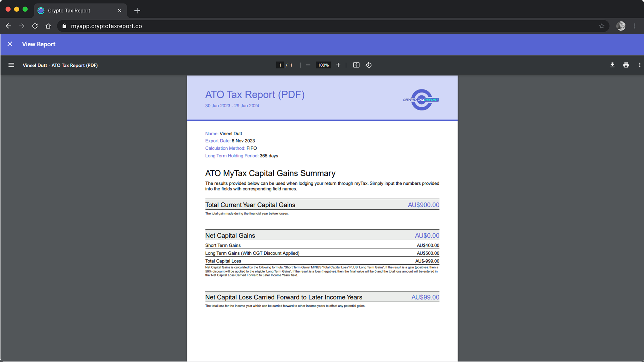Zoom out of the PDF

tap(308, 65)
